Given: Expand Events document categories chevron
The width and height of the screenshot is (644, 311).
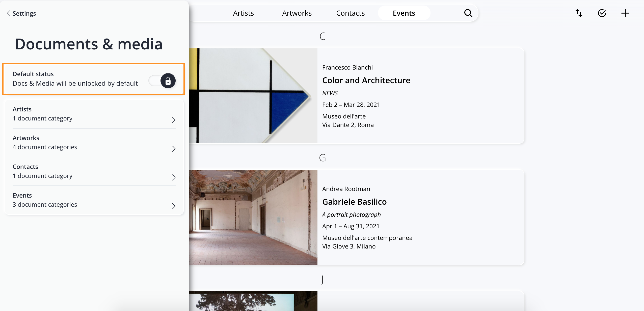Looking at the screenshot, I should point(174,206).
